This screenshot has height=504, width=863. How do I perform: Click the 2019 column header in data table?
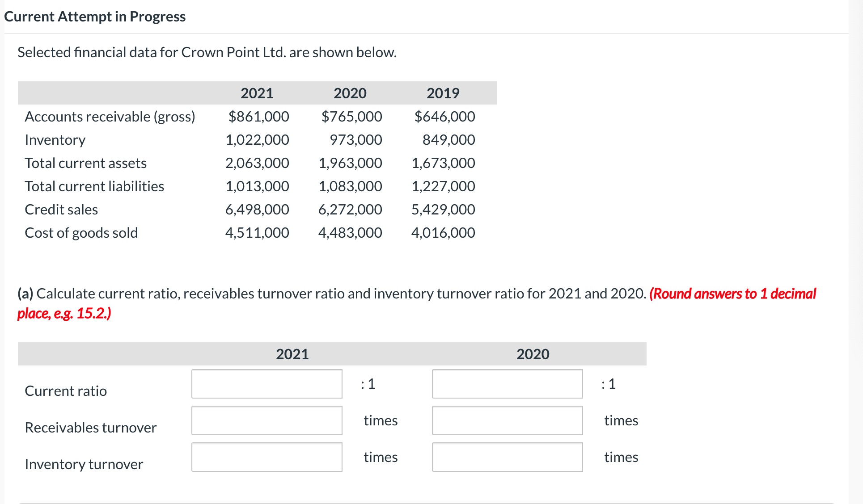click(x=443, y=93)
